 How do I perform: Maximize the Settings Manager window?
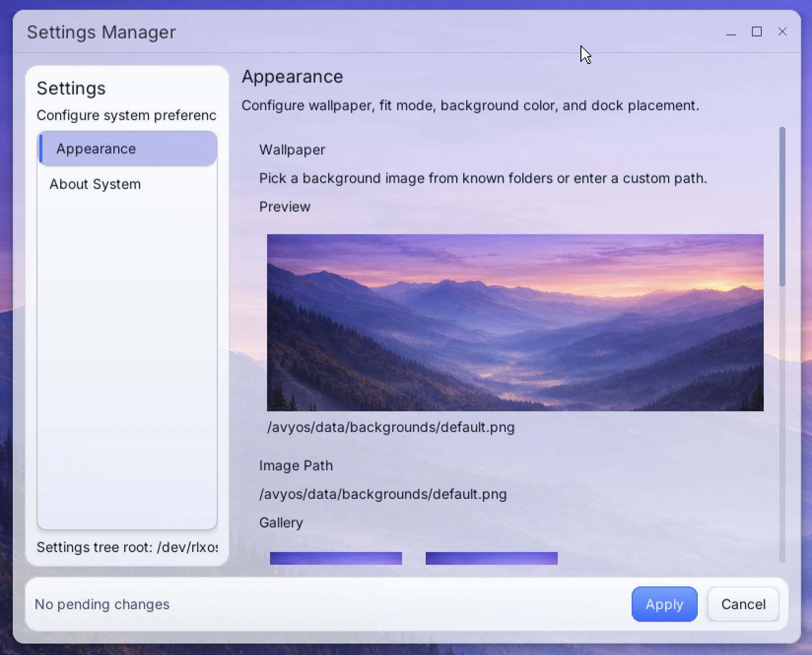coord(757,32)
